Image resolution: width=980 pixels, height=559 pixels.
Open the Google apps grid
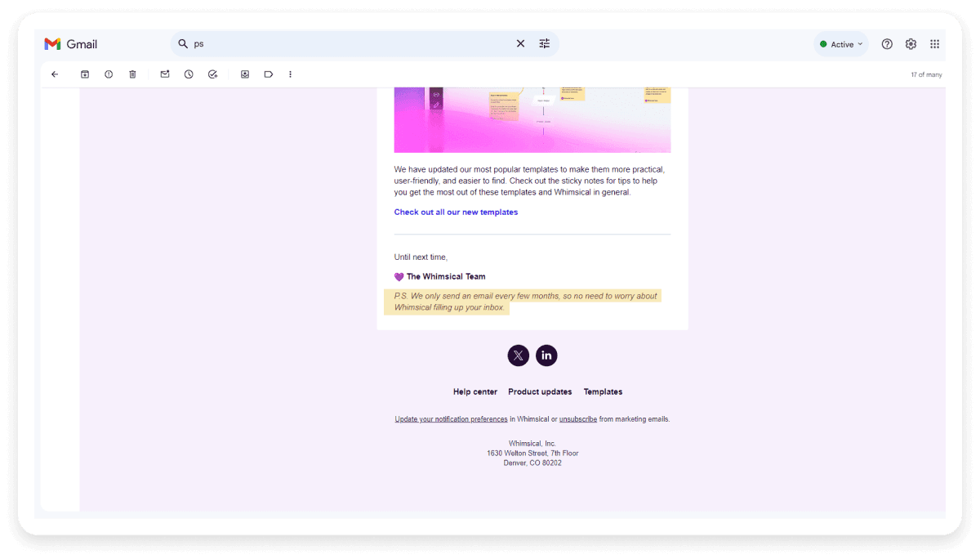tap(934, 44)
